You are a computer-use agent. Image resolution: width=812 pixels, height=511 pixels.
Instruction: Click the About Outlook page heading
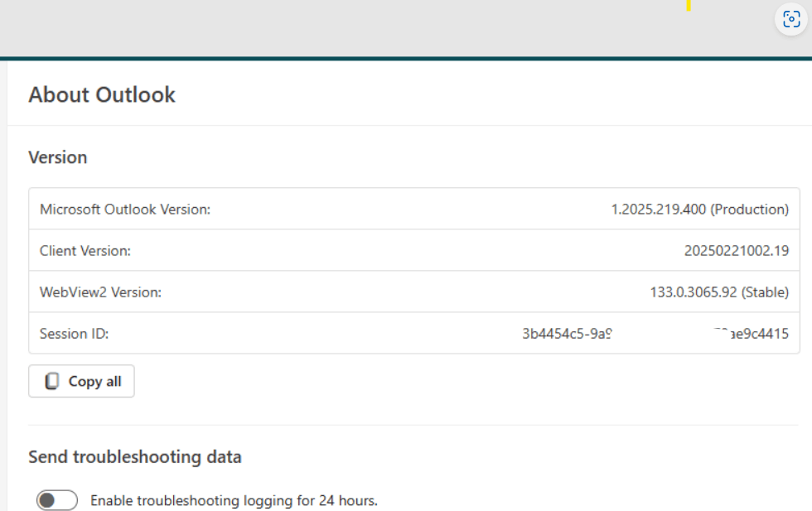click(101, 95)
